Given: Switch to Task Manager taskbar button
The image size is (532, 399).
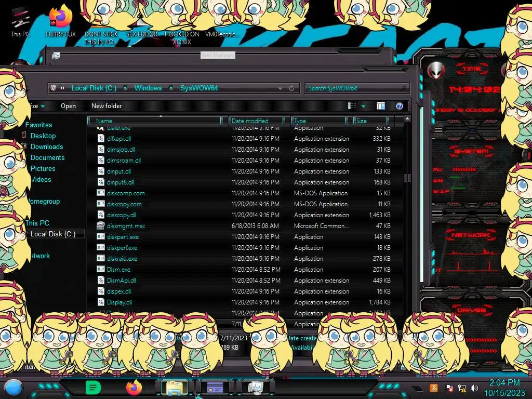Looking at the screenshot, I should pyautogui.click(x=255, y=388).
